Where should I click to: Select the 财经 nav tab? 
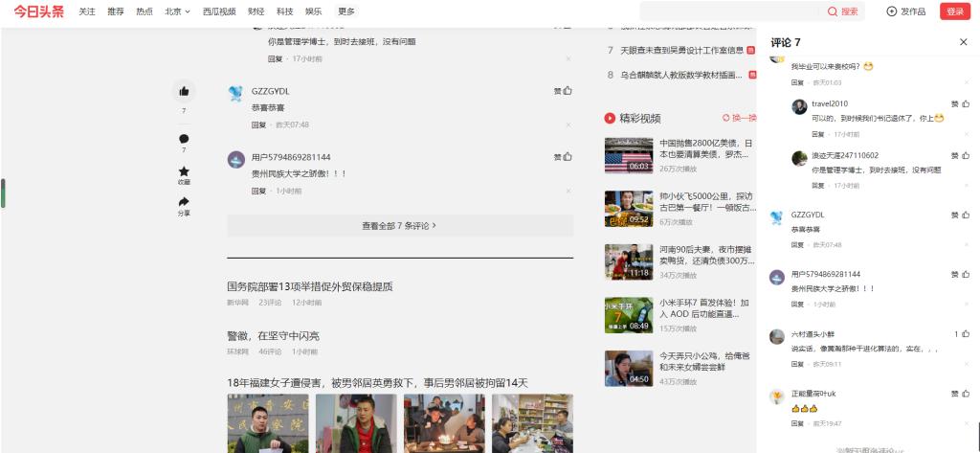click(256, 11)
